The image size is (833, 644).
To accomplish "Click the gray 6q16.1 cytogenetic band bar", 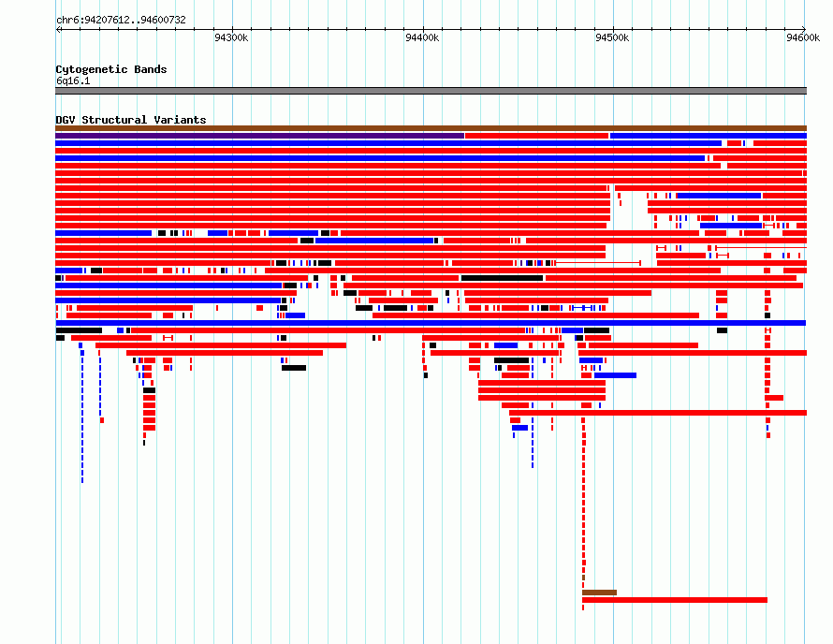I will (431, 91).
